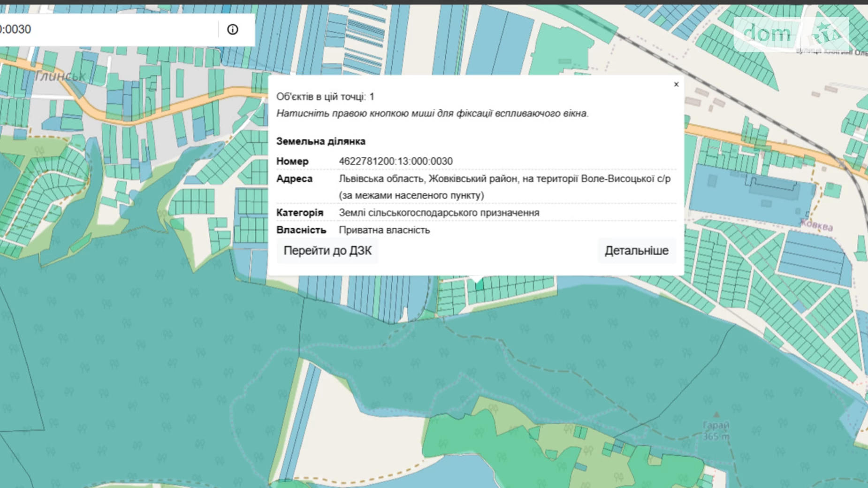Viewport: 868px width, 488px height.
Task: Click the 'Номер' field label in popup
Action: (x=292, y=161)
